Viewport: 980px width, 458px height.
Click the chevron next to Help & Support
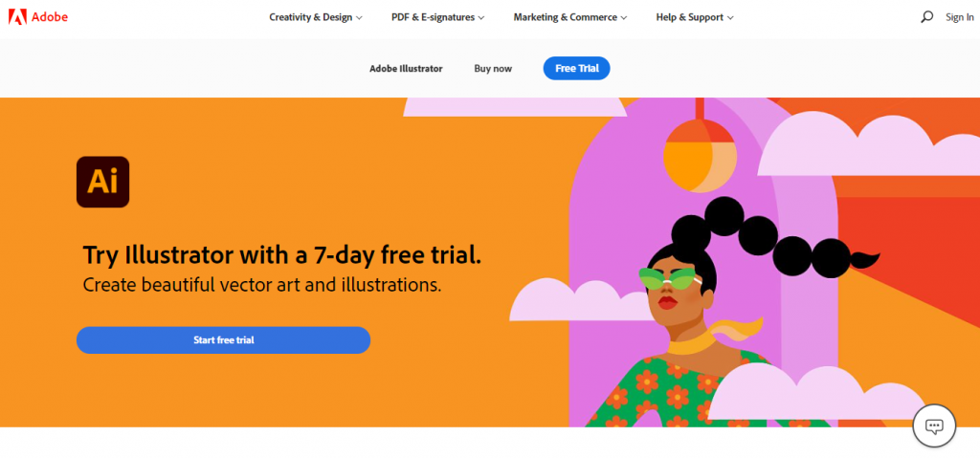pos(730,18)
